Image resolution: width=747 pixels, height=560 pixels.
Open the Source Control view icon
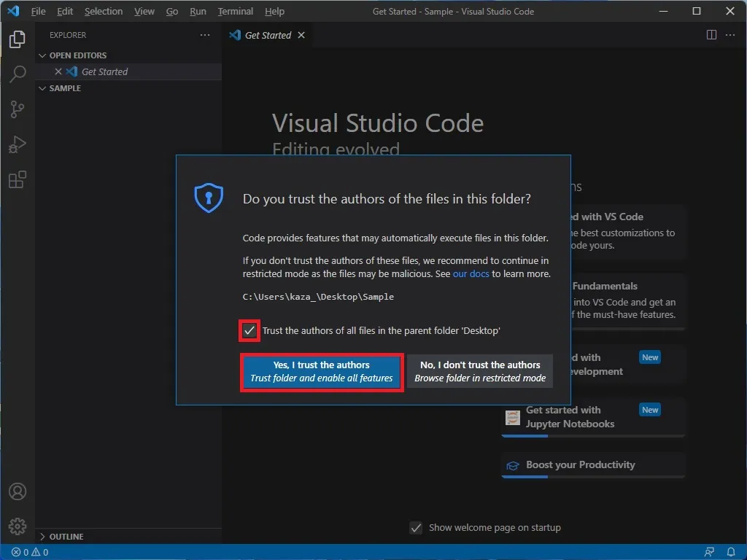point(18,109)
